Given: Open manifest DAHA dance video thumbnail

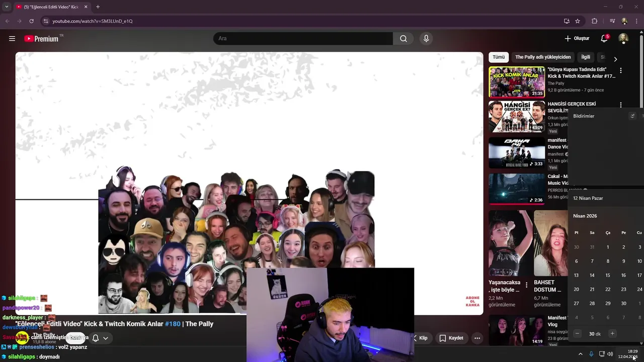Looking at the screenshot, I should coord(517,153).
